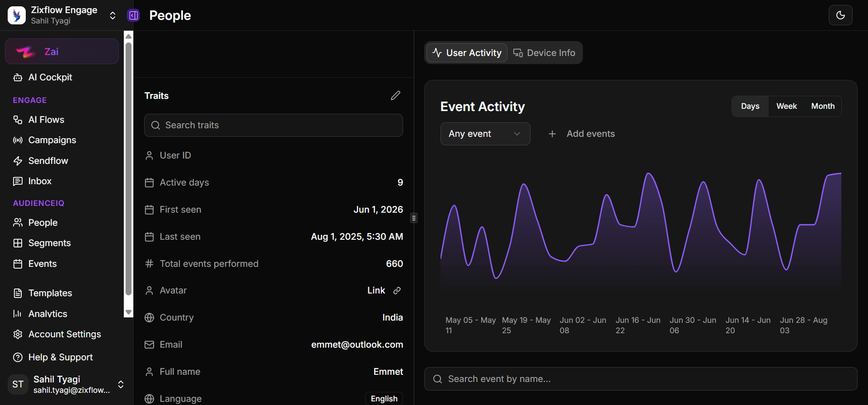Click the Language globe icon
The height and width of the screenshot is (405, 868).
[149, 399]
